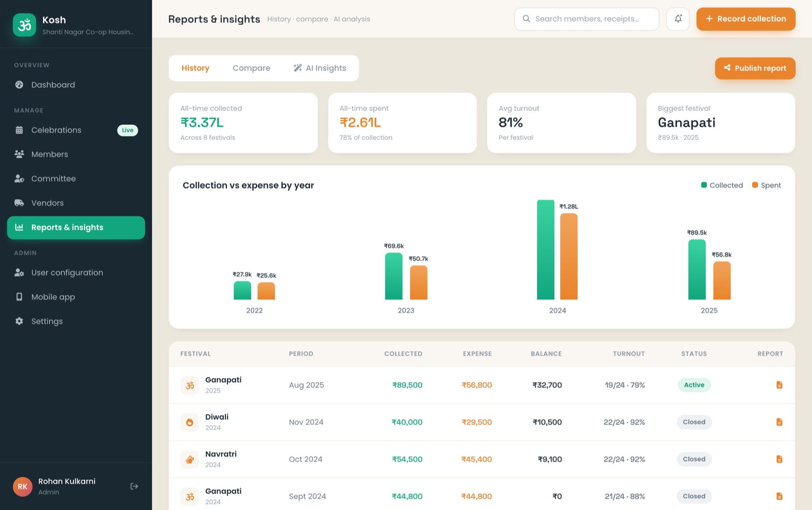The image size is (812, 510).
Task: Switch to the Compare tab
Action: click(x=251, y=68)
